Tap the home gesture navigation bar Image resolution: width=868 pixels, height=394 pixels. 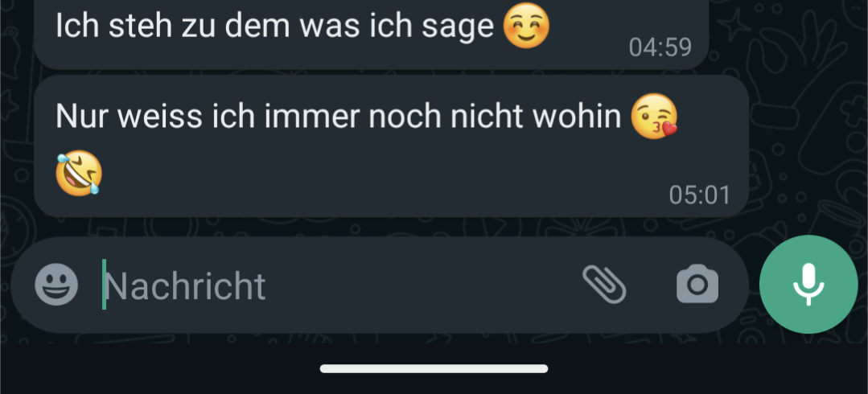434,368
